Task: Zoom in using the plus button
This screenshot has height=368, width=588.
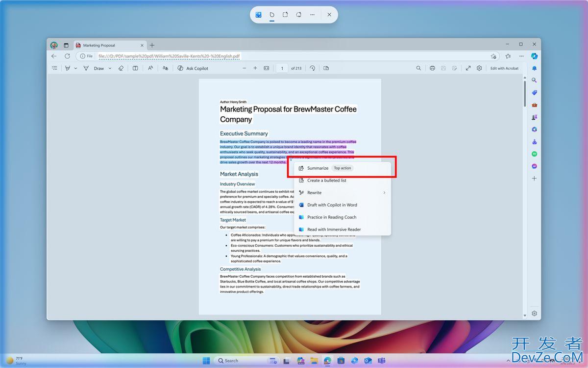Action: tap(255, 68)
